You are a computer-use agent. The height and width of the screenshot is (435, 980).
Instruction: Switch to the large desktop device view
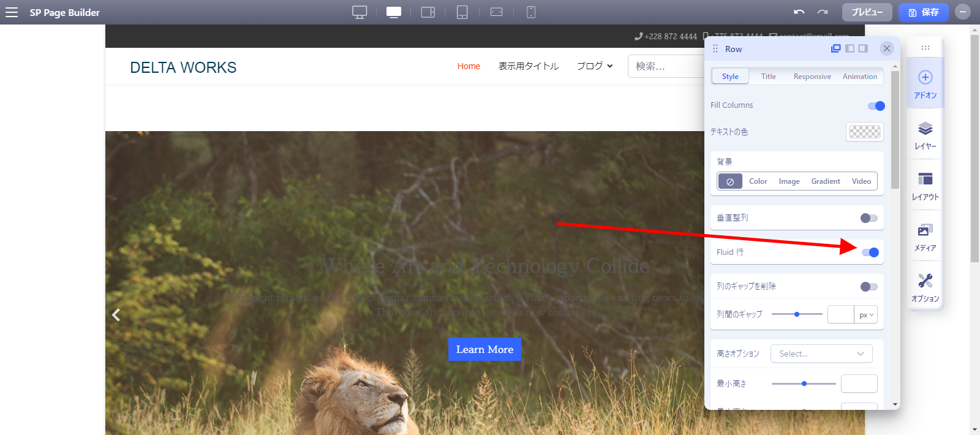click(x=360, y=12)
